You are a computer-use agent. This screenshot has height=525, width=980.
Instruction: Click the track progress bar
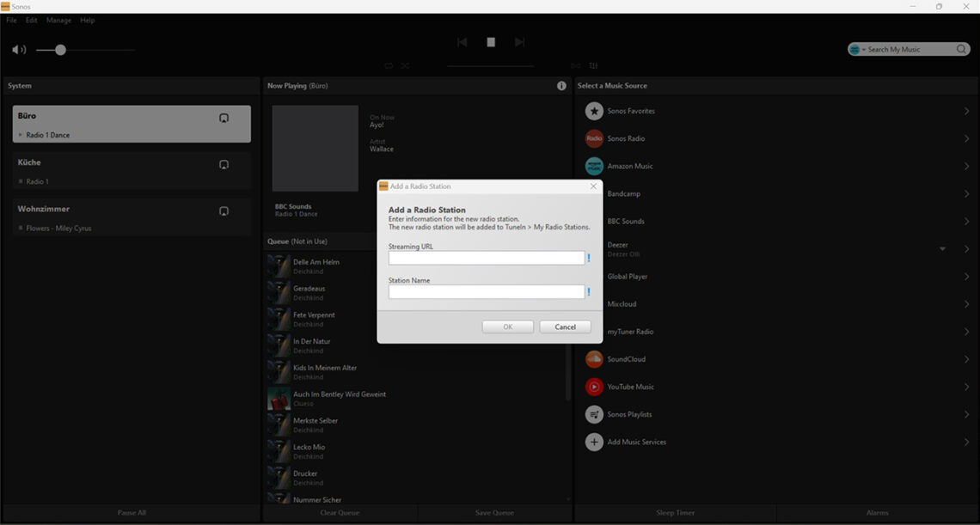(491, 65)
